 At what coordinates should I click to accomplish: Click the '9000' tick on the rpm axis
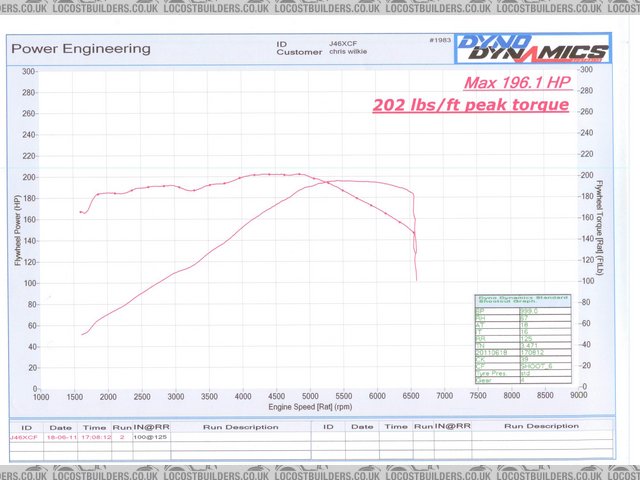click(579, 395)
